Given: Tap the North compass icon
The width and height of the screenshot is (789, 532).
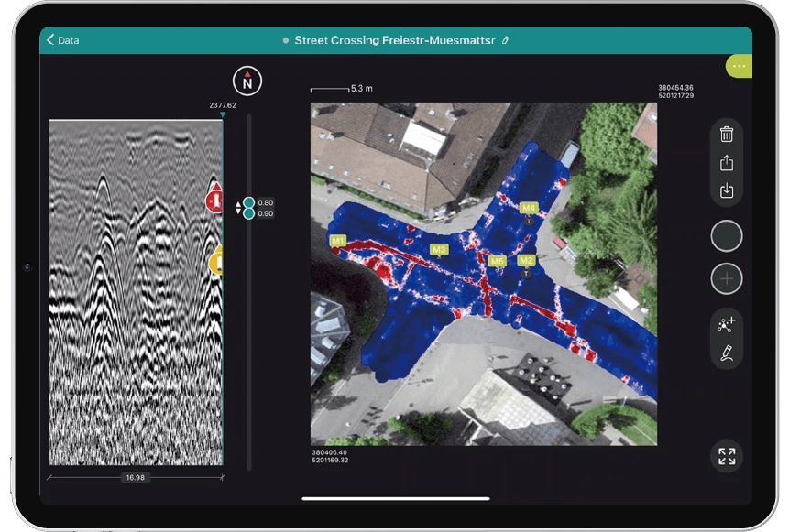Looking at the screenshot, I should (x=247, y=81).
